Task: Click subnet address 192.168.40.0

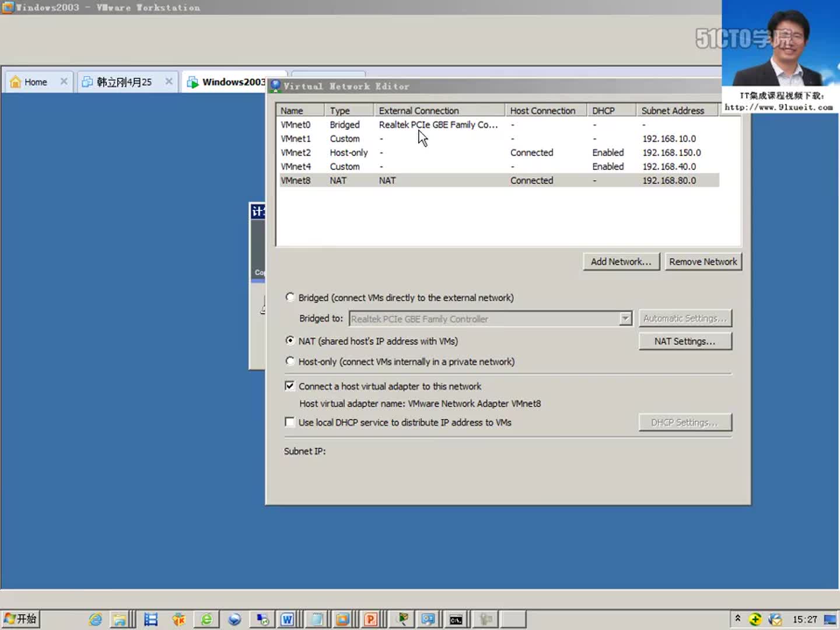Action: pyautogui.click(x=669, y=167)
